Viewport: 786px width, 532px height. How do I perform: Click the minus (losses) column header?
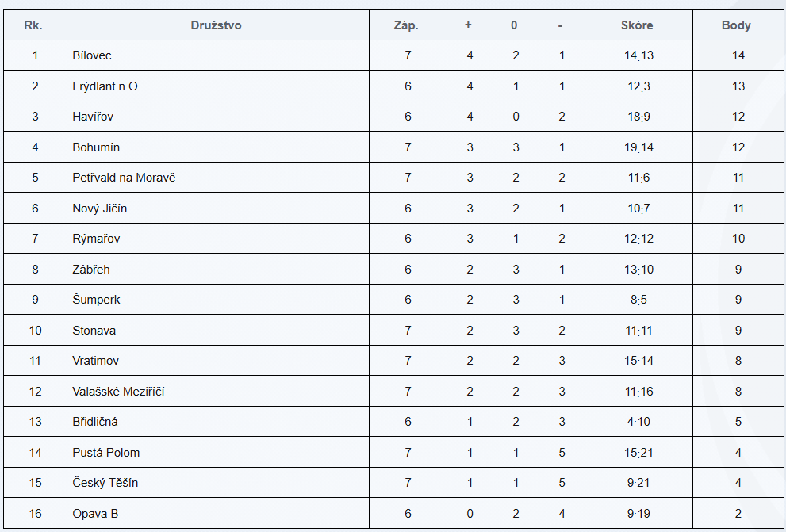(560, 25)
